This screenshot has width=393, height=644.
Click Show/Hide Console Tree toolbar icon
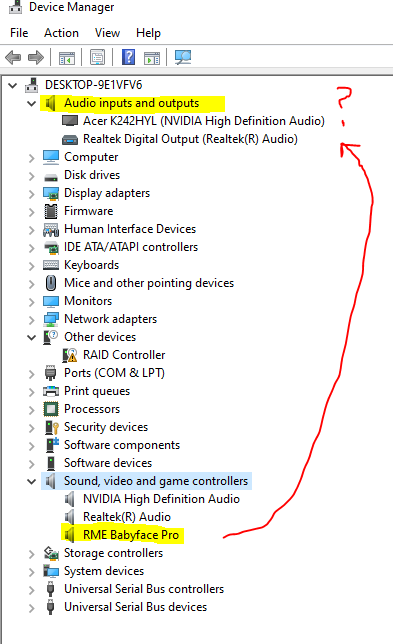point(67,58)
